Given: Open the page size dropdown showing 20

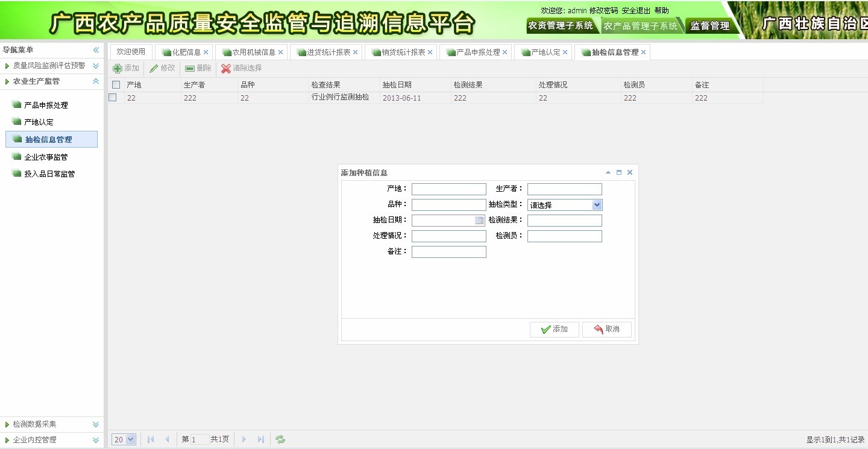Looking at the screenshot, I should (124, 439).
